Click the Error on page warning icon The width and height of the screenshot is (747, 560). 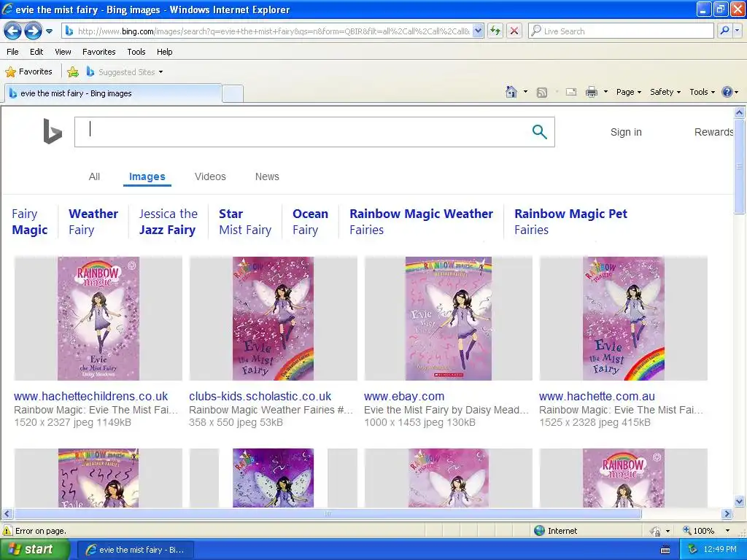point(7,531)
